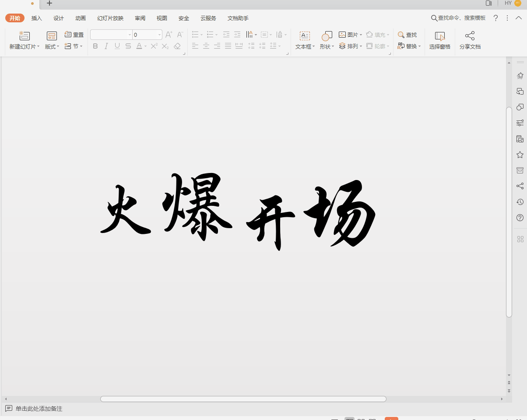Click the Share Document (分享文档) icon

[x=470, y=36]
